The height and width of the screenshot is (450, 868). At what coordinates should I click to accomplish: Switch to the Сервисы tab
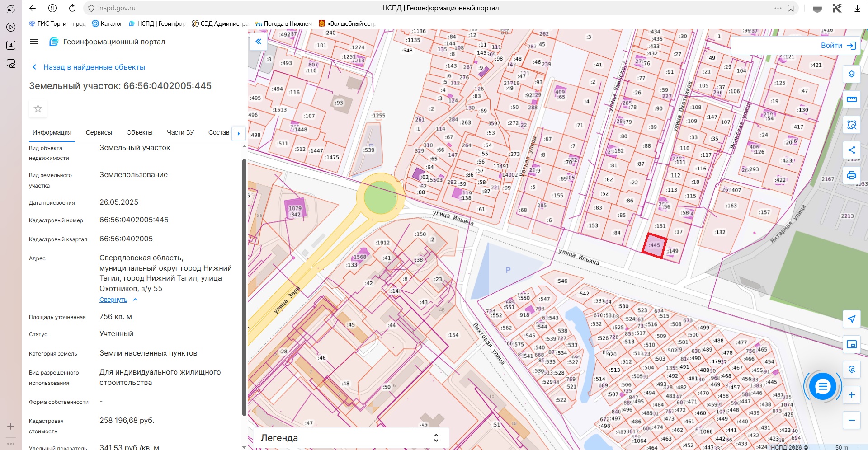(x=99, y=132)
